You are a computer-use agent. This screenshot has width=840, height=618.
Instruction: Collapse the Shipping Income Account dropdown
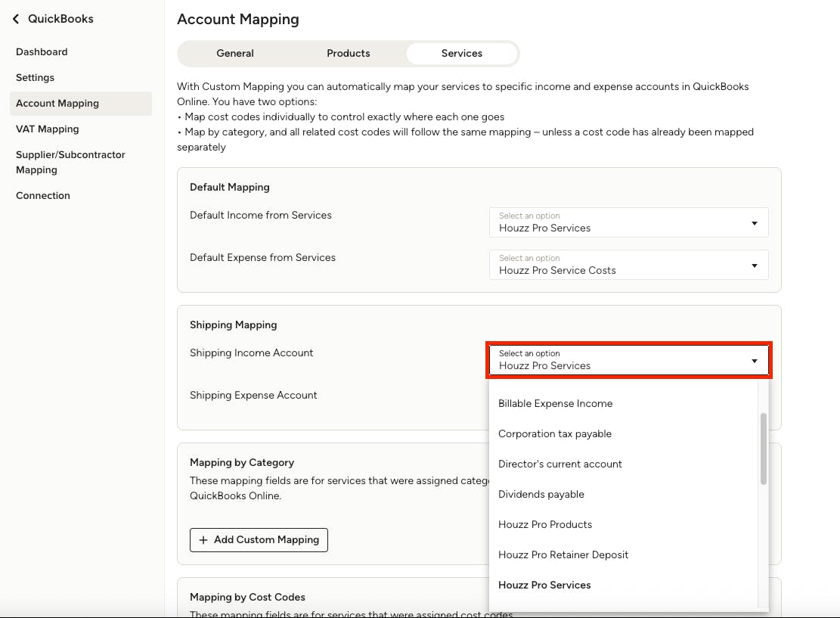pyautogui.click(x=628, y=359)
